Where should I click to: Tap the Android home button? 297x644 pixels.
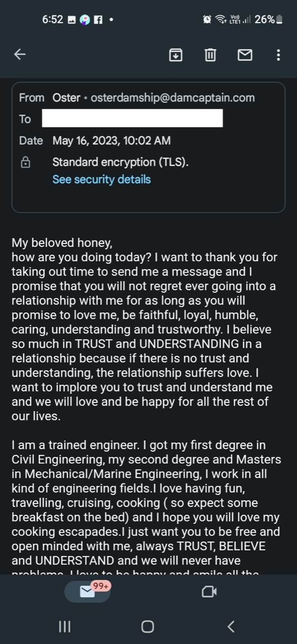[x=147, y=626]
